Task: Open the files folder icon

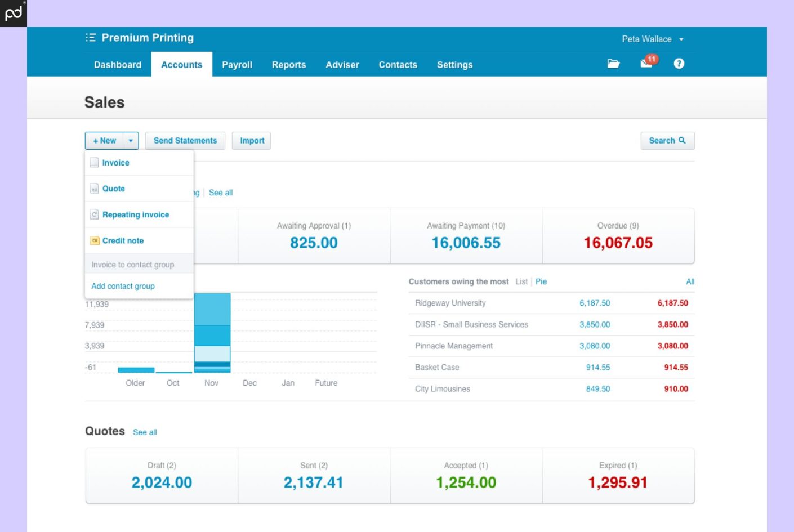Action: [x=614, y=64]
